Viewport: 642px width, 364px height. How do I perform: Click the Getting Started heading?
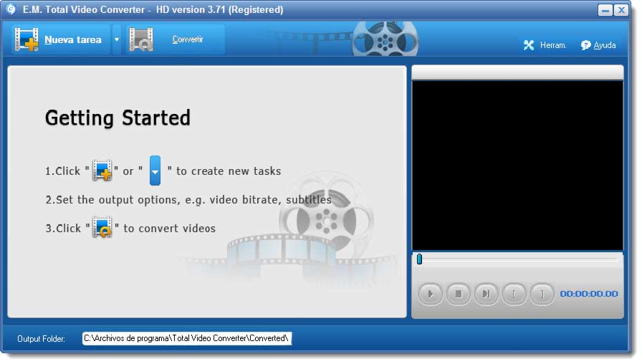tap(118, 118)
